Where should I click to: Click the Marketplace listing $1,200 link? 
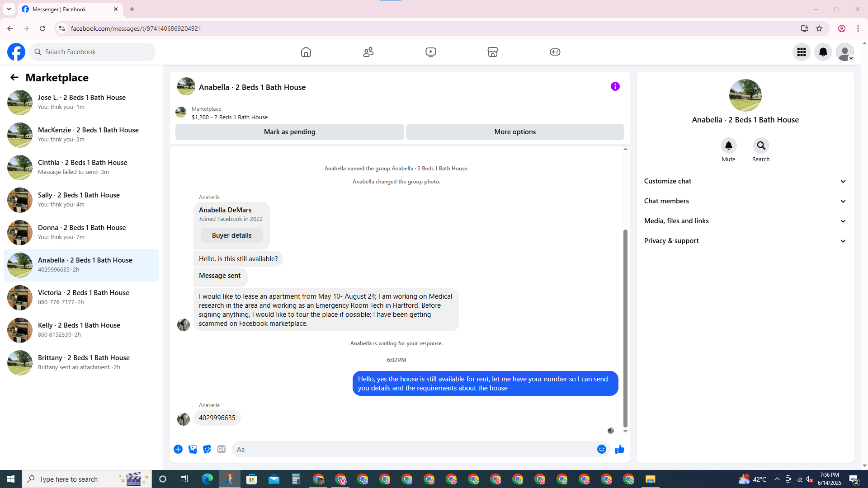[x=230, y=117]
